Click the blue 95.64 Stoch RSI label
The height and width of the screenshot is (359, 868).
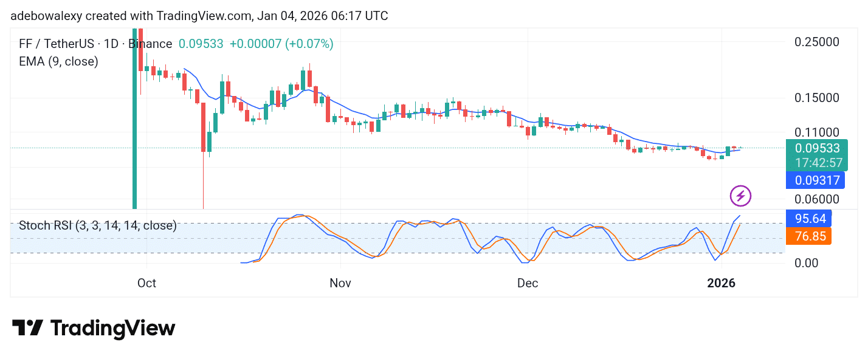pos(810,218)
